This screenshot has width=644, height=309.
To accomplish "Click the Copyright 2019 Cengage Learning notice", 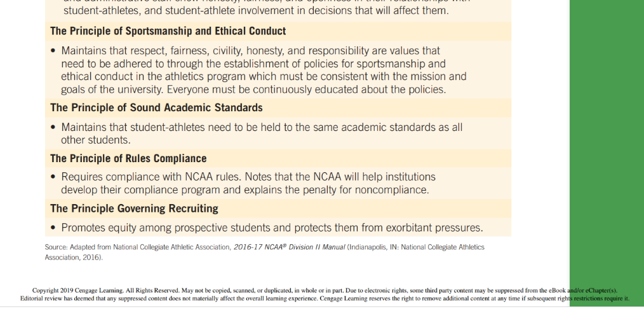I will pos(325,291).
